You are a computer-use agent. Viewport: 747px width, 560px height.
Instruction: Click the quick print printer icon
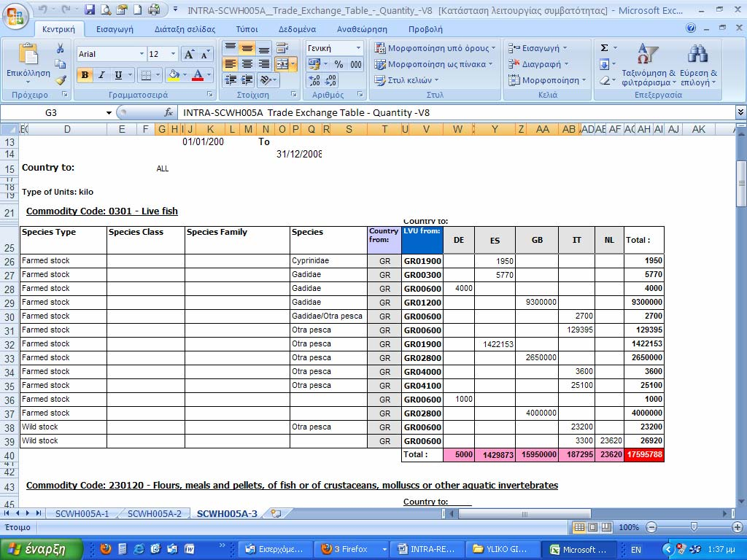point(154,9)
